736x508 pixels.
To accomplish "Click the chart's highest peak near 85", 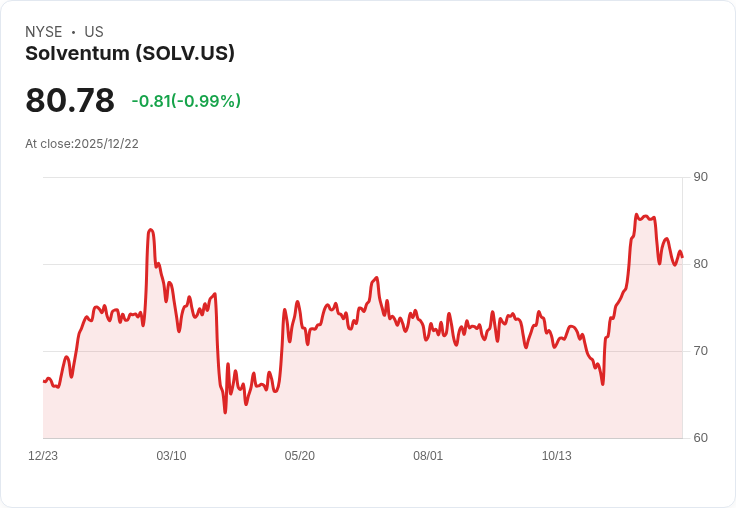I will [x=636, y=215].
